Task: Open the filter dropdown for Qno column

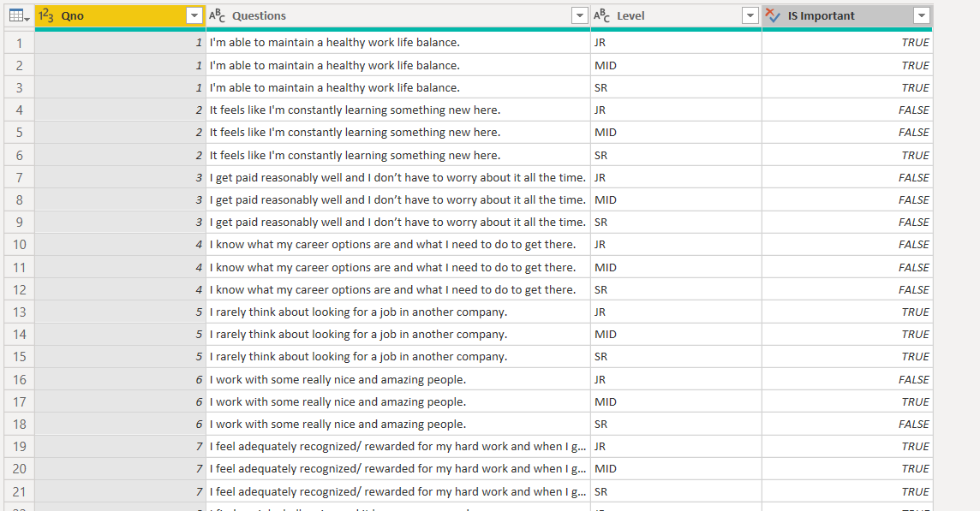Action: click(x=194, y=15)
